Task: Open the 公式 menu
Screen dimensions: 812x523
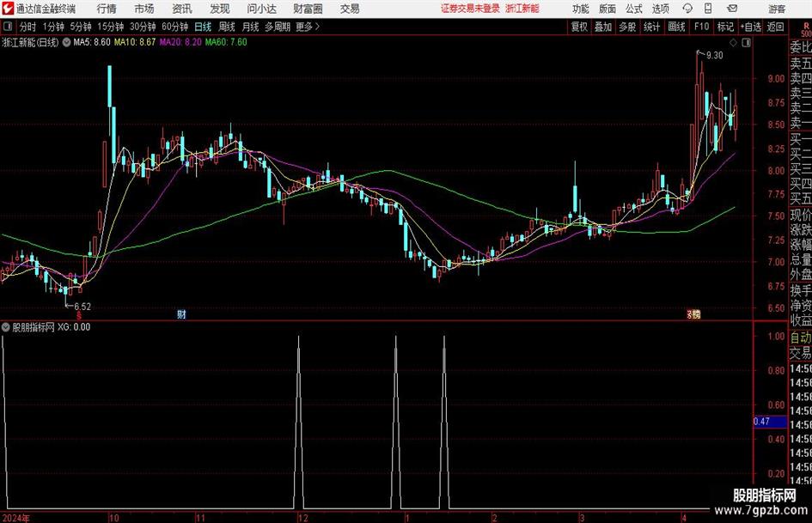Action: click(634, 9)
